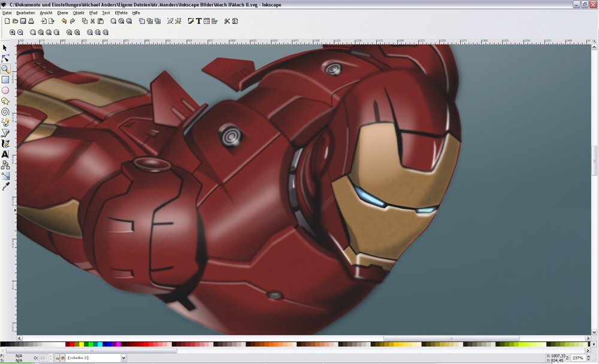Undo the last action
Image resolution: width=599 pixels, height=364 pixels.
64,22
